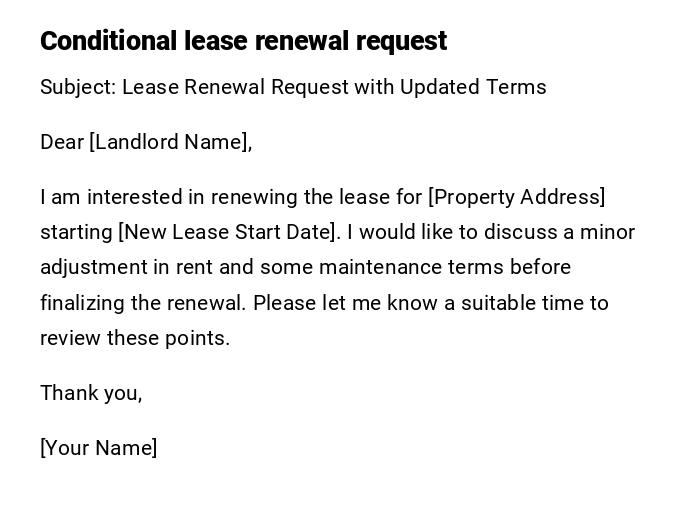Click the [Your Name] placeholder
The image size is (700, 510).
point(98,448)
